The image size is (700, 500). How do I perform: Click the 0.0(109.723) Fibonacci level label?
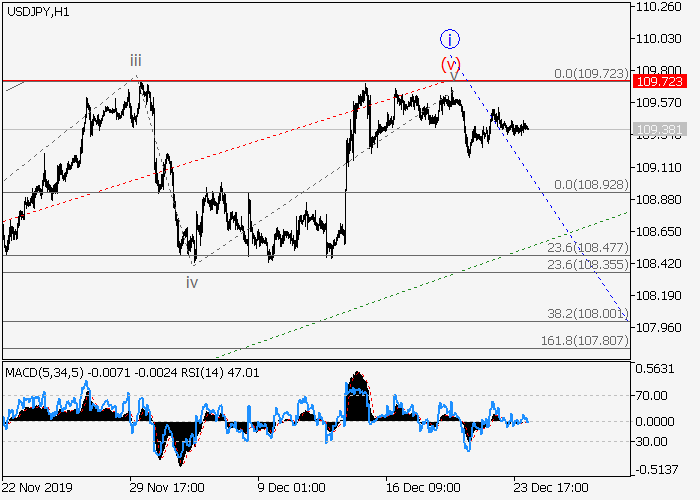coord(589,74)
